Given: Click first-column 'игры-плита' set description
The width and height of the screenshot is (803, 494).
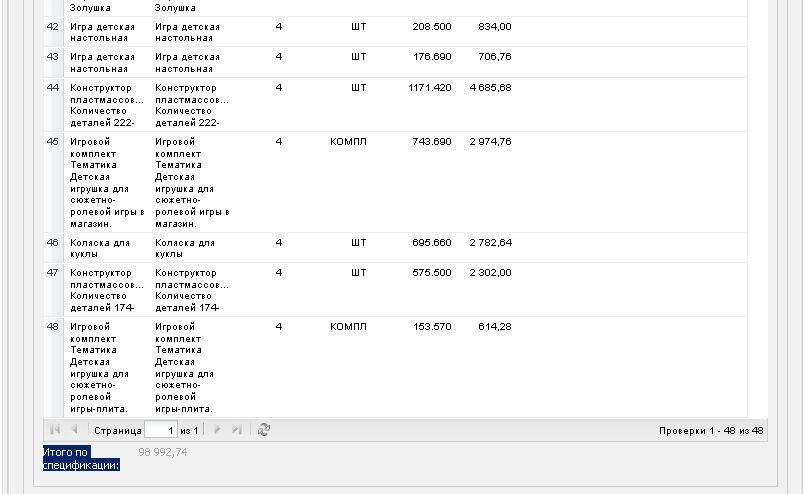Looking at the screenshot, I should 98,368.
